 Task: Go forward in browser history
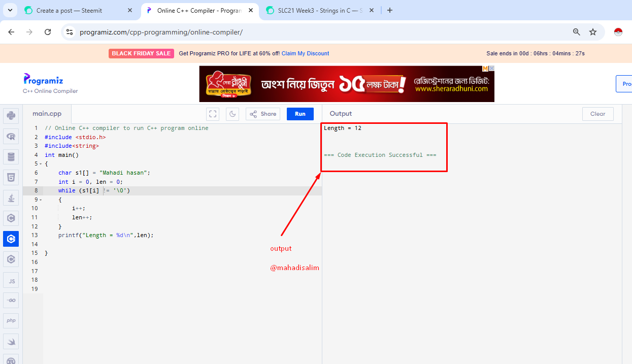coord(29,32)
